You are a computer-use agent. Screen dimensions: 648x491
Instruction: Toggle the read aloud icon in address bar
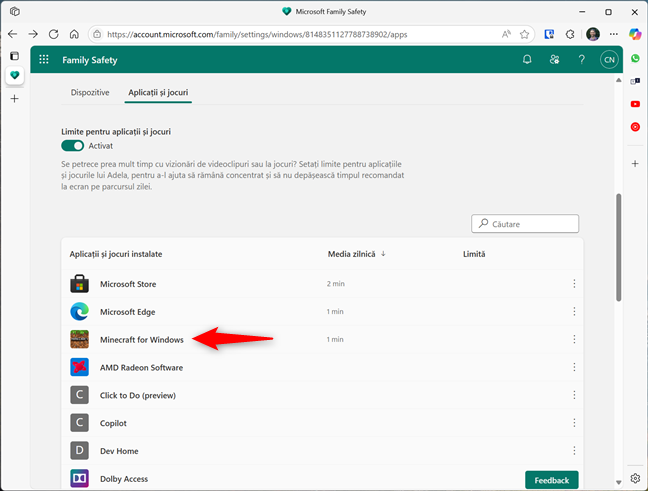(506, 34)
